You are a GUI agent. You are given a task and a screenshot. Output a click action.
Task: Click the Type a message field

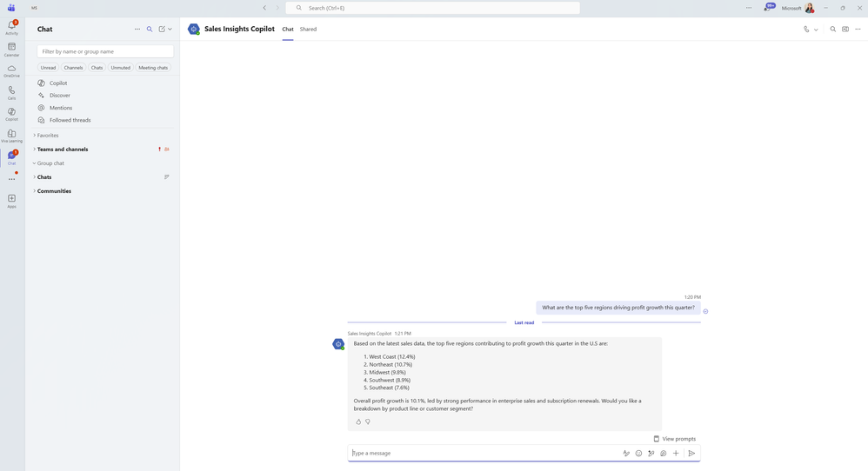484,454
